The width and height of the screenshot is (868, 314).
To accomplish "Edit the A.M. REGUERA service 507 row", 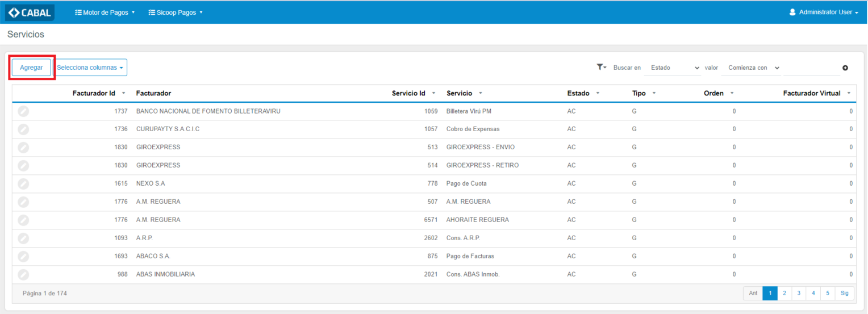I will click(x=23, y=202).
